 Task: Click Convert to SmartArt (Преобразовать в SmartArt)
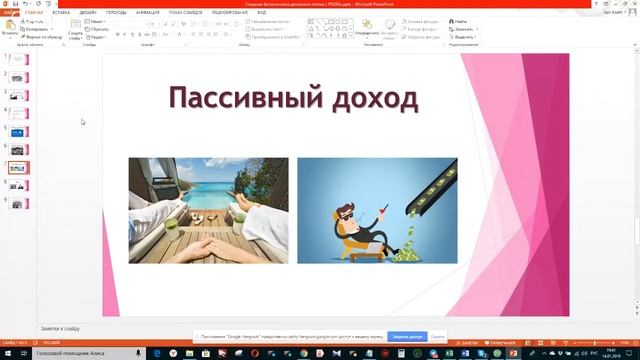273,37
